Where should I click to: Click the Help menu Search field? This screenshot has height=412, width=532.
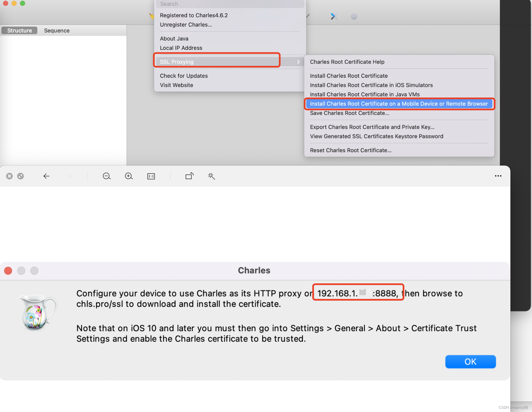pos(230,4)
